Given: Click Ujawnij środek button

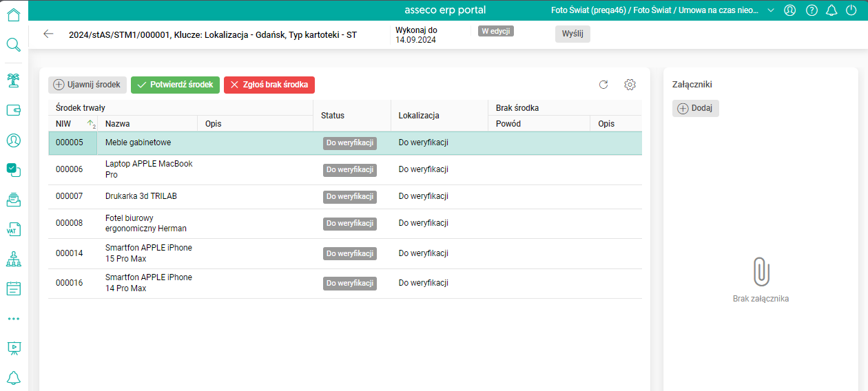Looking at the screenshot, I should pyautogui.click(x=87, y=85).
